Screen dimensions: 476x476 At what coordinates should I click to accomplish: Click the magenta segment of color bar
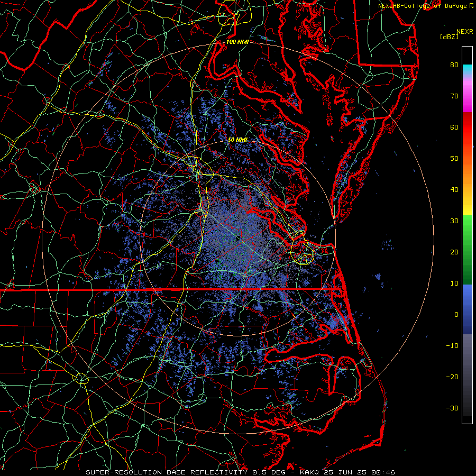point(467,97)
